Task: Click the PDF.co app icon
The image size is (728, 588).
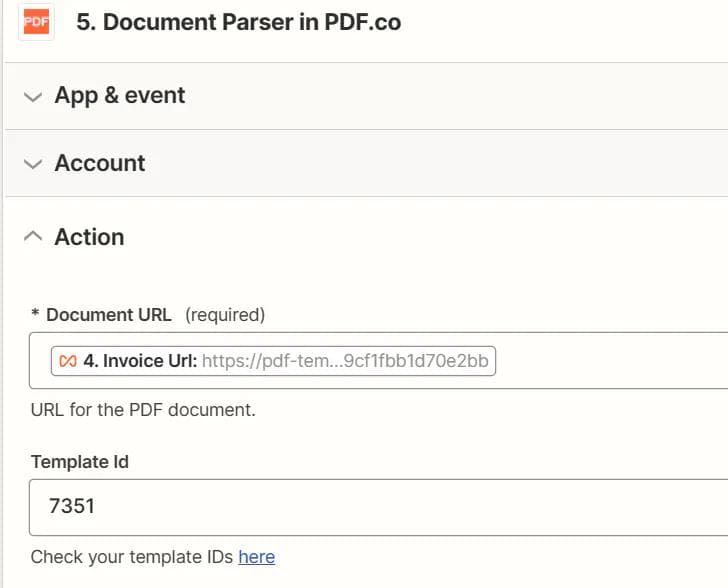Action: coord(37,22)
